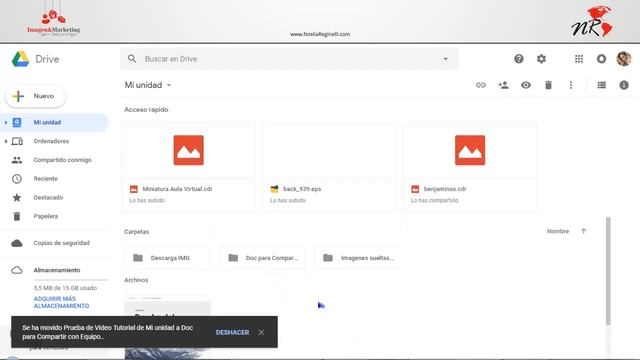
Task: Open Ordenadores in sidebar
Action: pyautogui.click(x=51, y=141)
